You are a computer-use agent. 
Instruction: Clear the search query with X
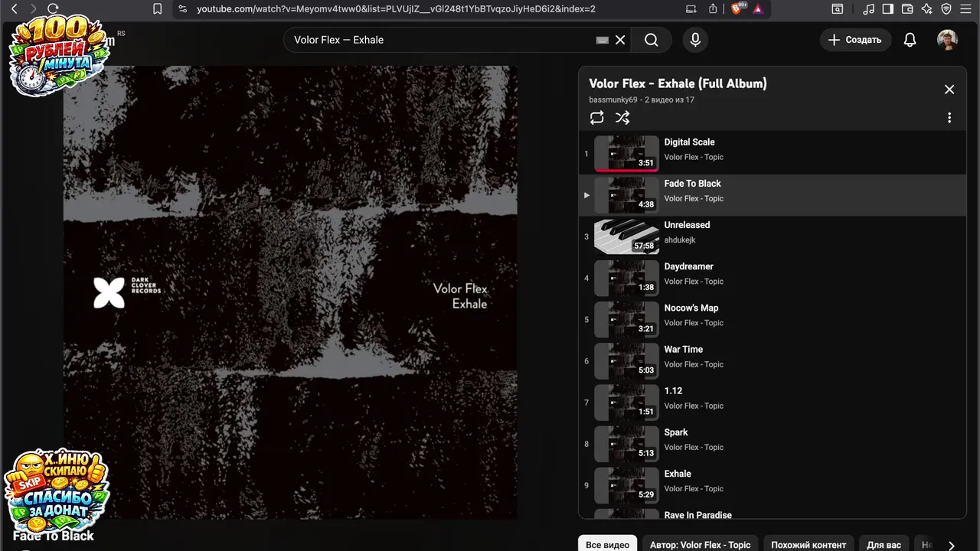coord(620,40)
